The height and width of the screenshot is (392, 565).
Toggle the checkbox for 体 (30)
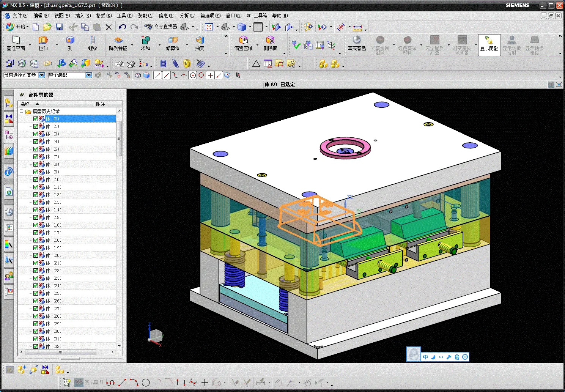(x=36, y=331)
